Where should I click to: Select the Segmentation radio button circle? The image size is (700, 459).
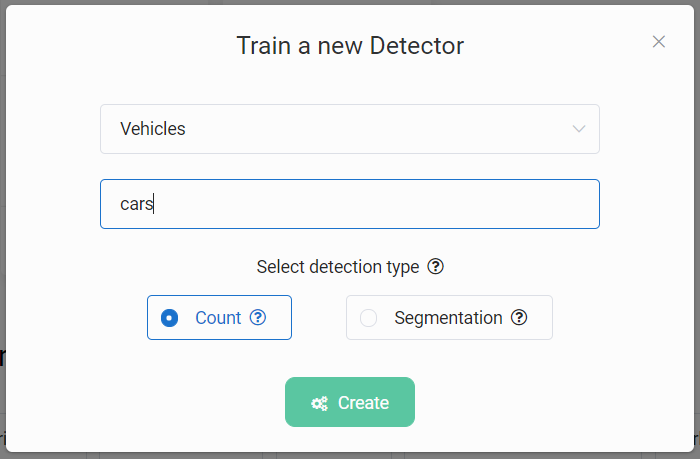(x=368, y=318)
